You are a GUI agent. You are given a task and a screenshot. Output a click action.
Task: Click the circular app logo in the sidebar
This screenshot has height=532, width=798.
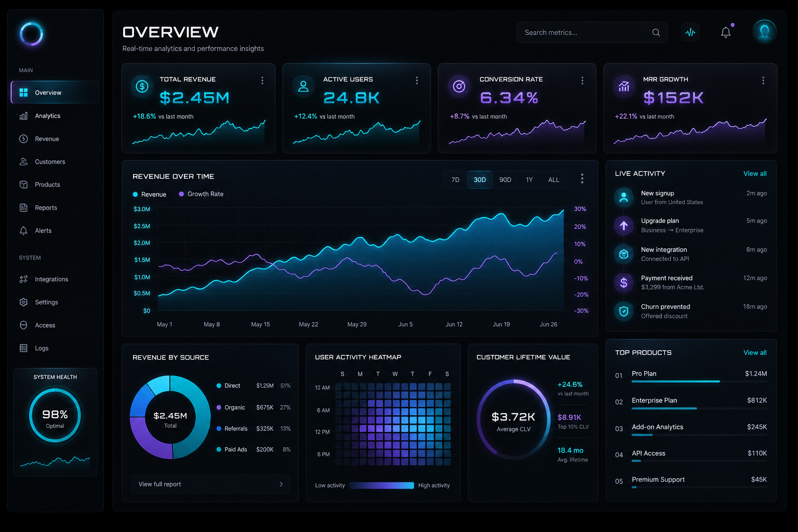[x=31, y=34]
